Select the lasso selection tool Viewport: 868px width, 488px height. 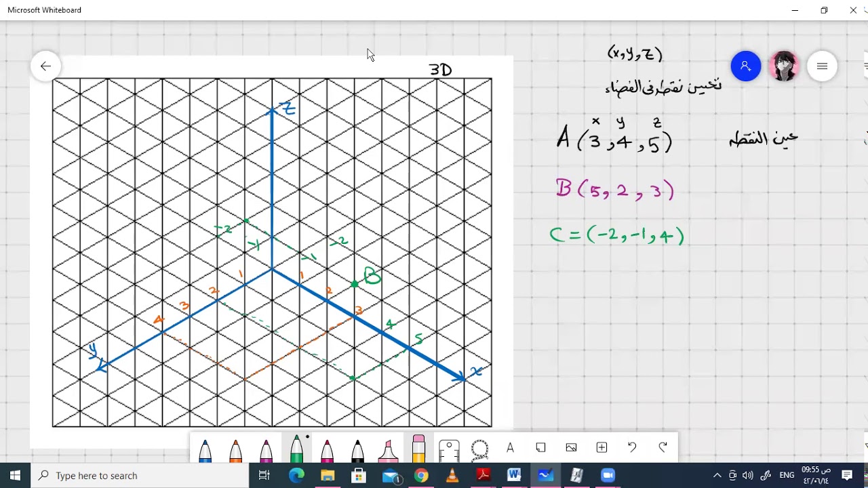pyautogui.click(x=479, y=449)
